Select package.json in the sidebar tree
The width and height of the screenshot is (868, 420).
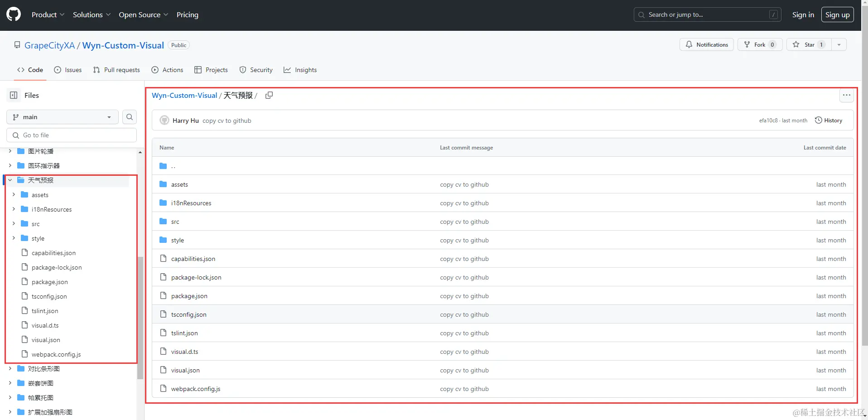[50, 282]
